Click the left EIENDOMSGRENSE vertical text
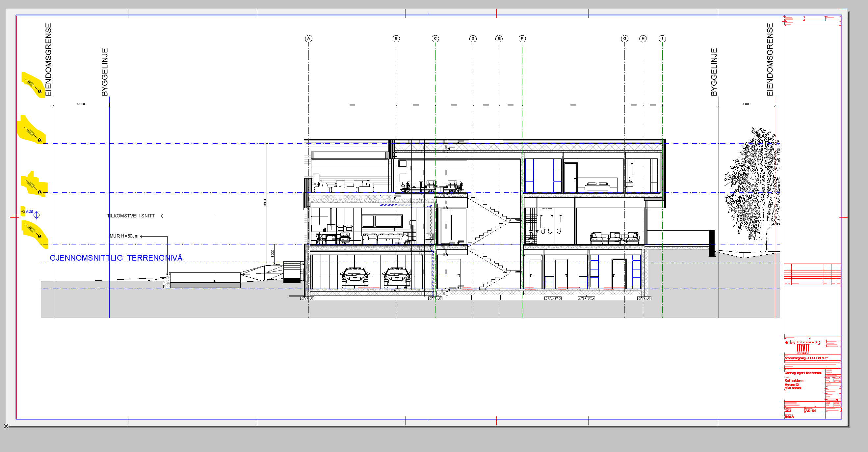 tap(48, 59)
